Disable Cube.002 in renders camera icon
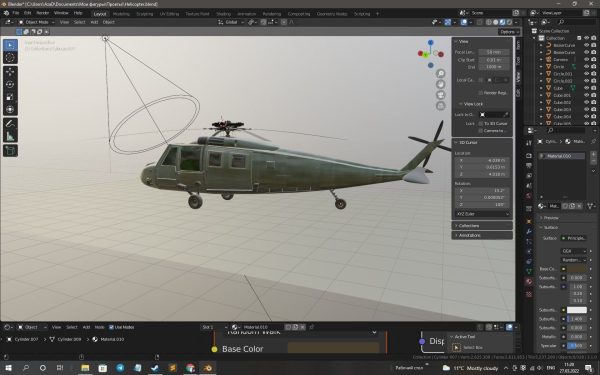The image size is (600, 375). click(x=593, y=102)
